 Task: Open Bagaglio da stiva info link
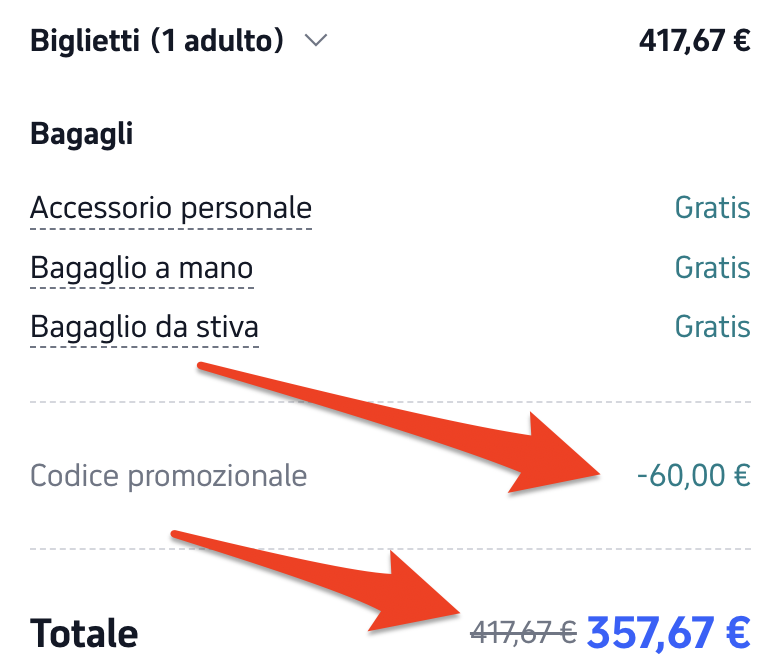[144, 327]
